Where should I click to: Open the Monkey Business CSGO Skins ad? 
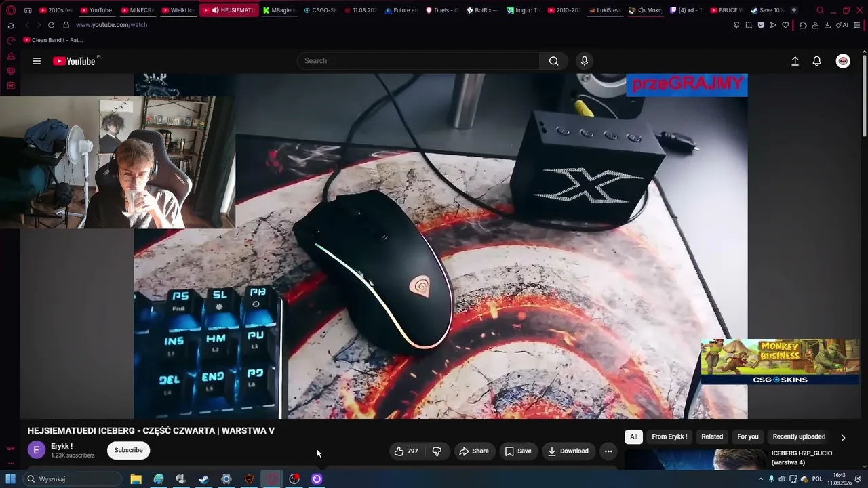tap(780, 362)
